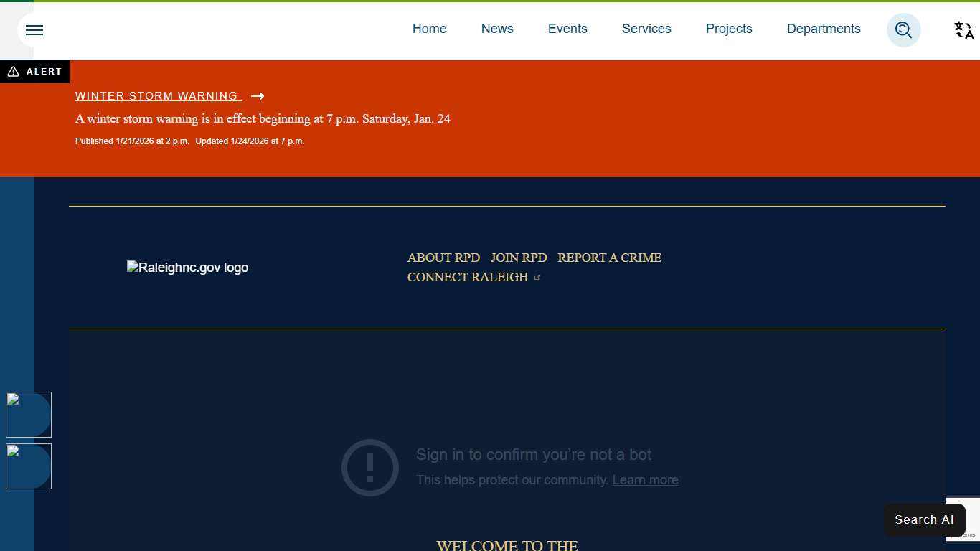Open the Winter Storm Warning link
Screen dimensions: 980x551
pyautogui.click(x=158, y=96)
